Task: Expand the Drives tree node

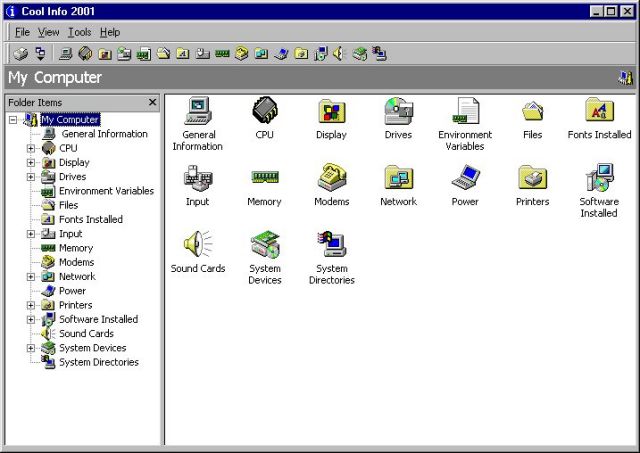Action: tap(31, 177)
